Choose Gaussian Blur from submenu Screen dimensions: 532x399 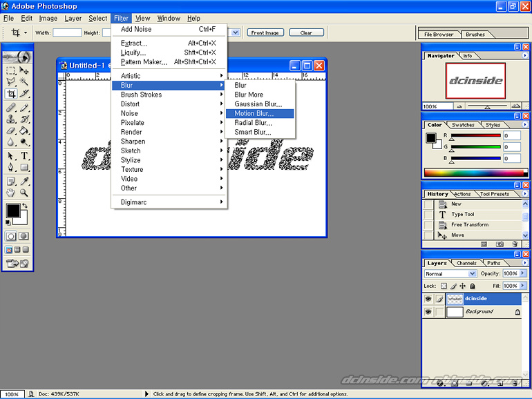pyautogui.click(x=260, y=104)
